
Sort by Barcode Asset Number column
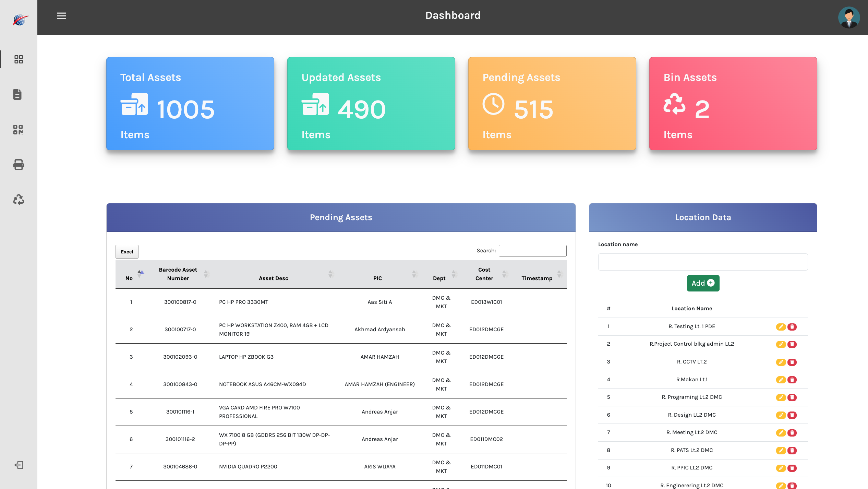[180, 274]
